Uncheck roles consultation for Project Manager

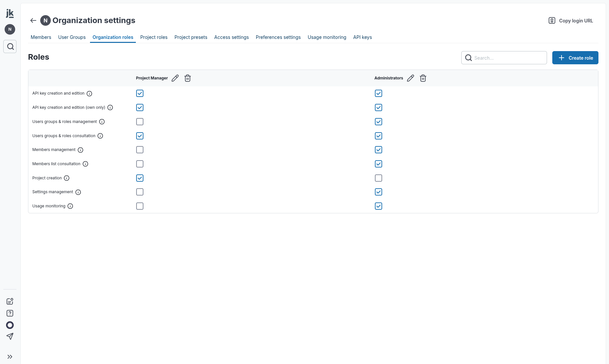point(140,136)
